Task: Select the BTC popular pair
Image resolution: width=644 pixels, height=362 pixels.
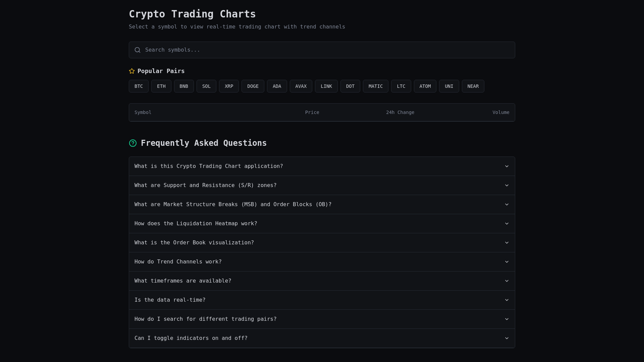Action: (x=139, y=86)
